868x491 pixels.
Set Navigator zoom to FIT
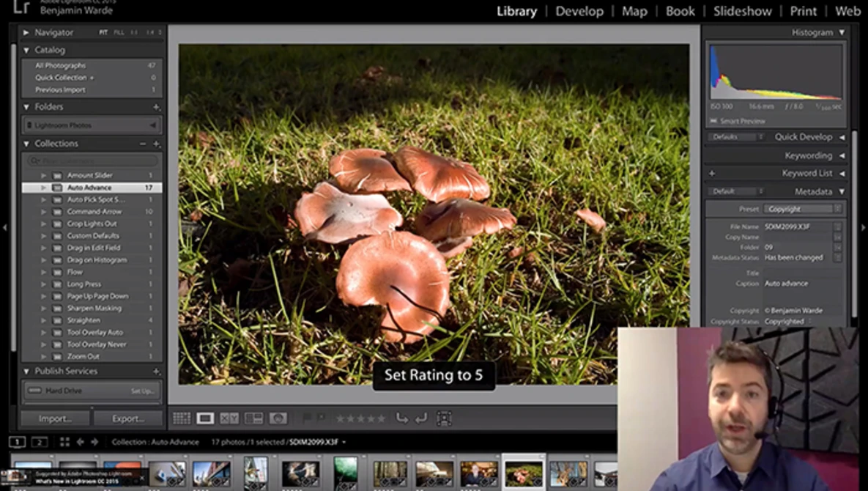(103, 33)
